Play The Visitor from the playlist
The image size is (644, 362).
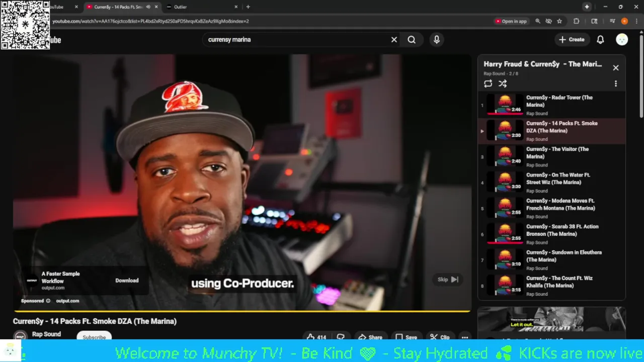point(551,157)
